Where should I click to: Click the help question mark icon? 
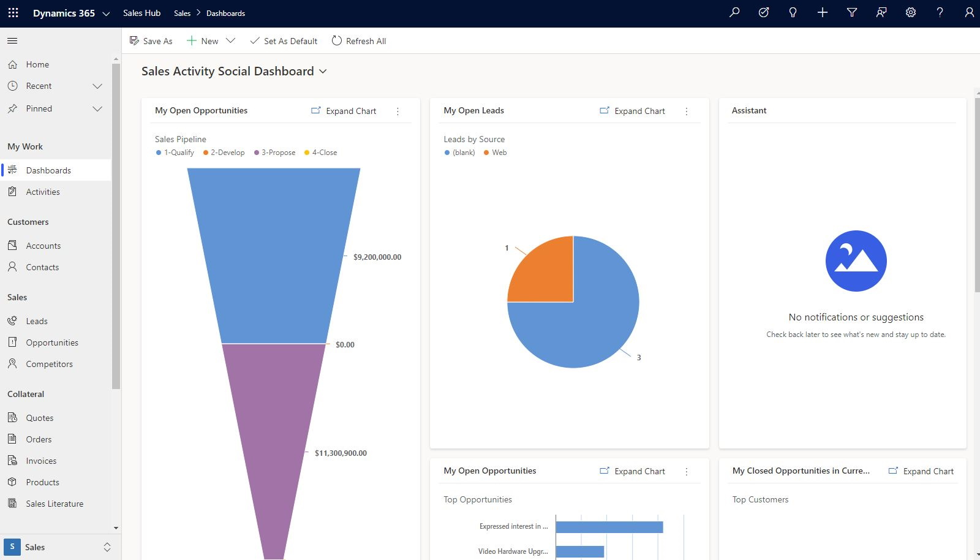(x=940, y=12)
